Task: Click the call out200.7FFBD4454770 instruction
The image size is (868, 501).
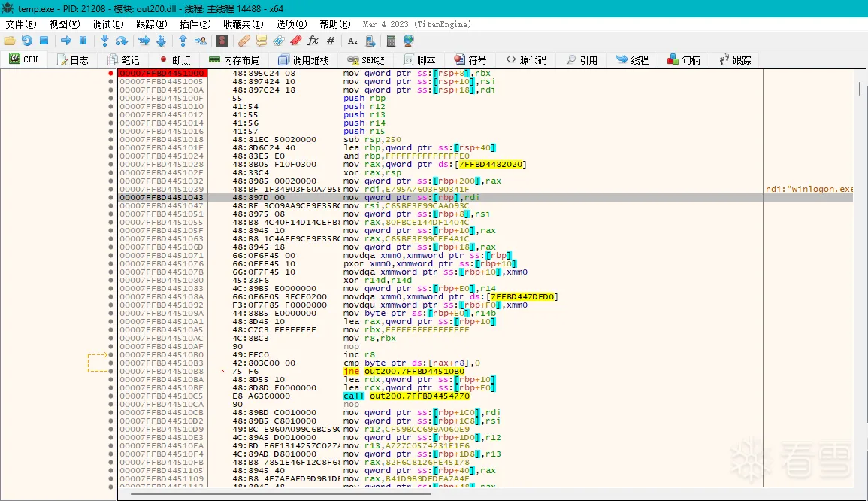Action: click(x=406, y=396)
